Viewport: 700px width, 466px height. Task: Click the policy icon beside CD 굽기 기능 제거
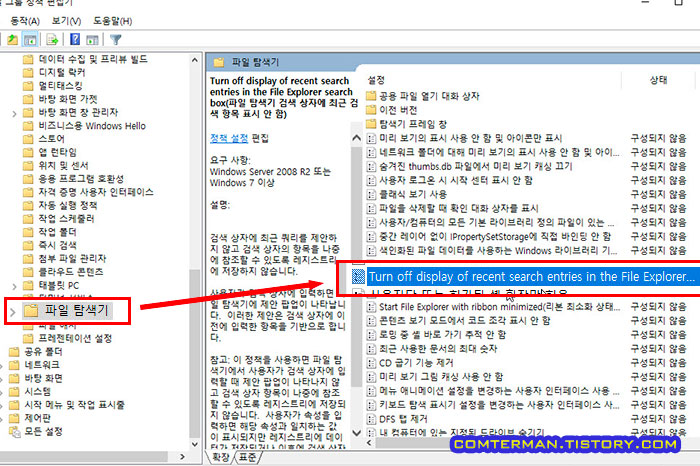[x=371, y=363]
